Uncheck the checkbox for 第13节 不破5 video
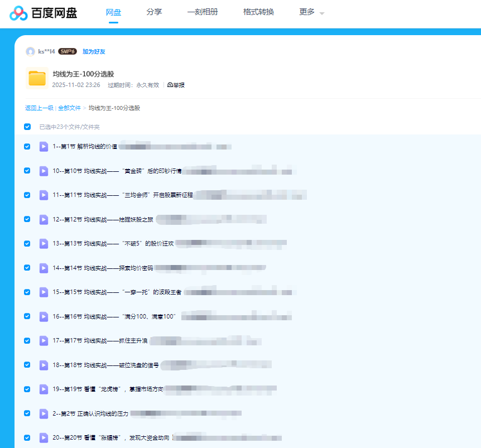This screenshot has height=448, width=481. (27, 244)
